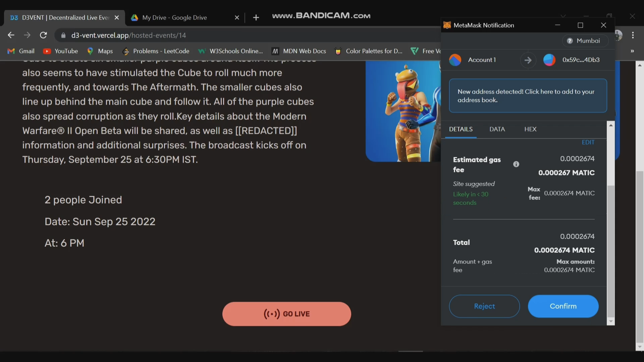Click the lock icon in the address bar
The image size is (644, 362).
pos(63,35)
